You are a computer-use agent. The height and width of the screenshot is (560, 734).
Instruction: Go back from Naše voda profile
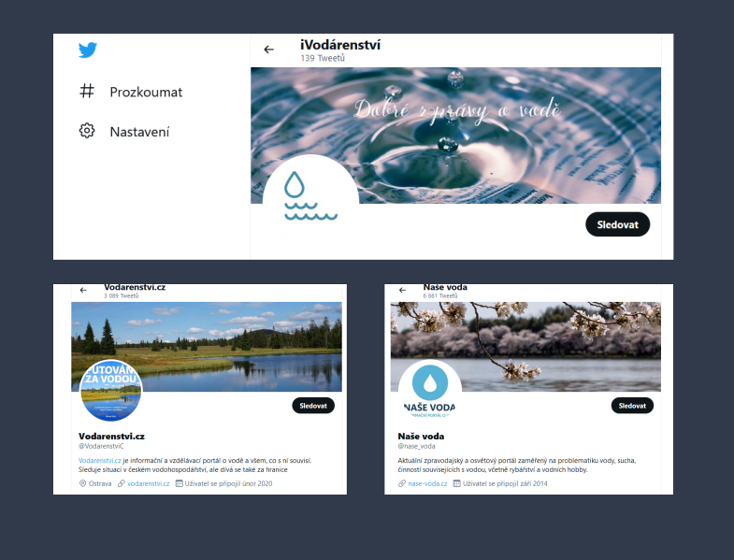click(403, 291)
